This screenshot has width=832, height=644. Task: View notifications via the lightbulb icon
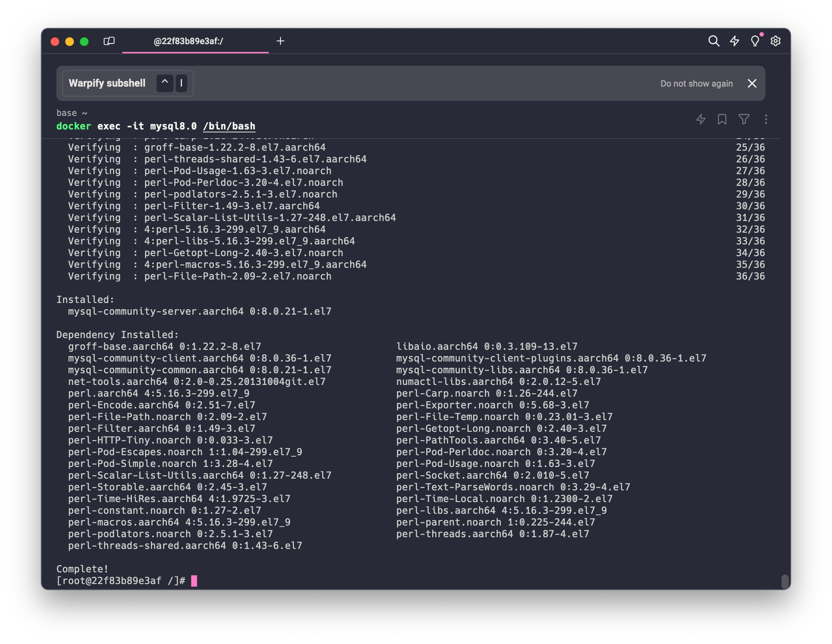(x=755, y=41)
